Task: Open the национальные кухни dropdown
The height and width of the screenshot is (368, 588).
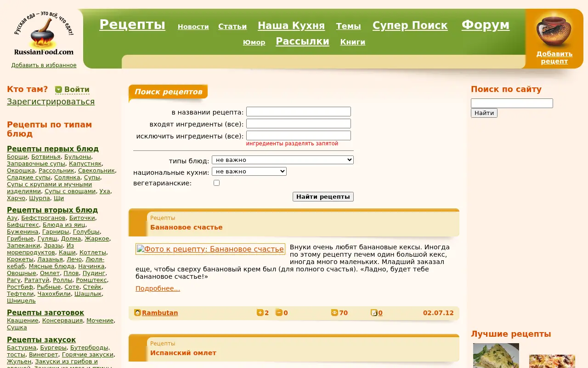Action: click(x=249, y=172)
